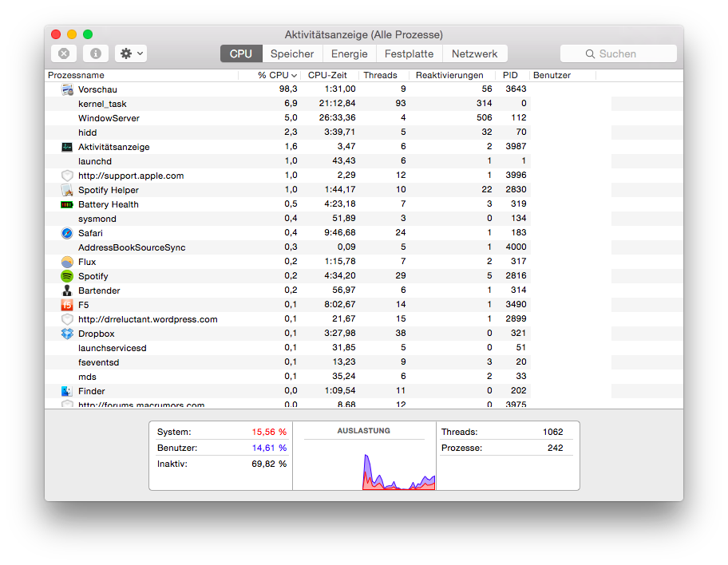Sort by CPU-Zeit column header
The image size is (728, 565).
pyautogui.click(x=329, y=75)
